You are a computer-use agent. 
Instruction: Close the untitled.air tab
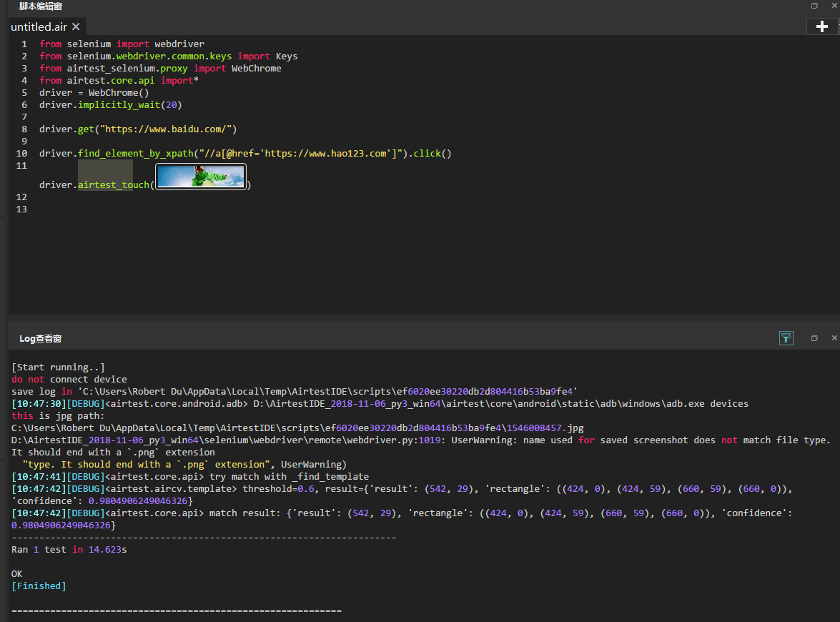click(x=76, y=26)
